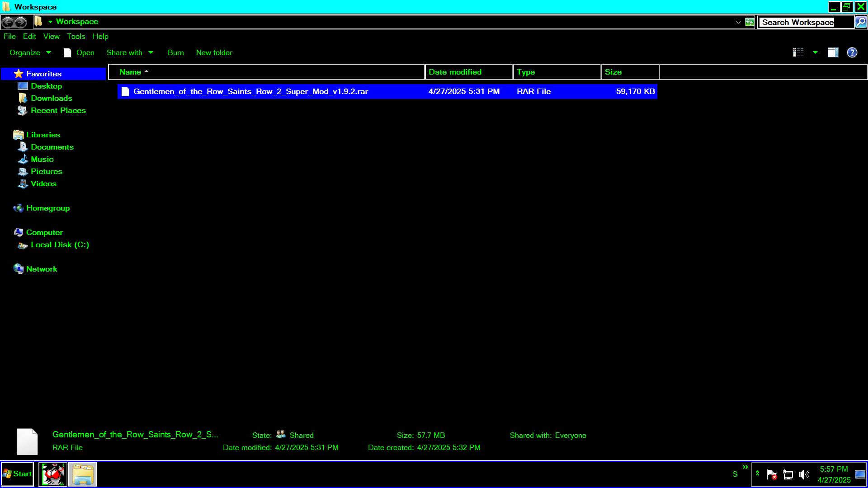Click the large file thumbnail in details pane
The width and height of the screenshot is (868, 488).
pyautogui.click(x=27, y=441)
